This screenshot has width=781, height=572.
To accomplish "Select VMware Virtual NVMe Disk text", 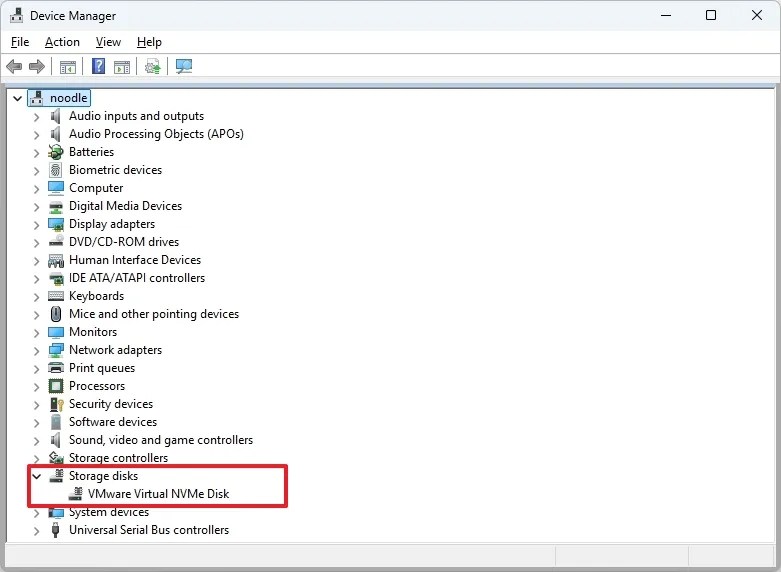I will click(158, 494).
